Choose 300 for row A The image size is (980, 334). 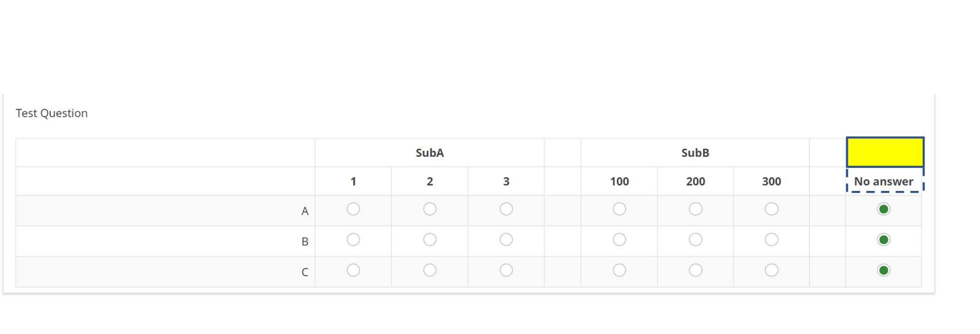point(771,209)
